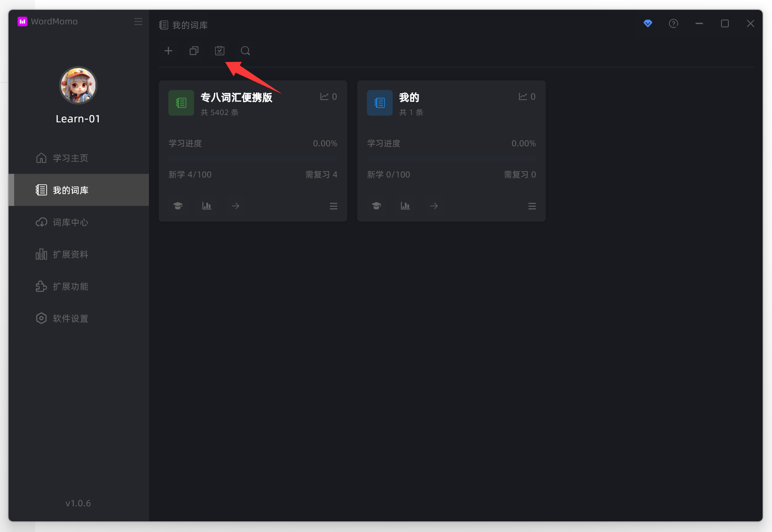The image size is (772, 532).
Task: Expand the menu on 我的 card
Action: point(532,207)
